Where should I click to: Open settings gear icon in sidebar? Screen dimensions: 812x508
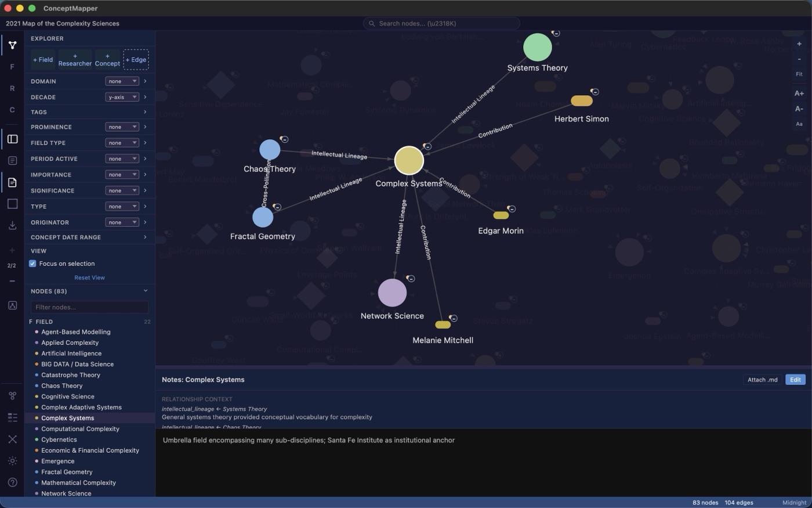[x=12, y=461]
